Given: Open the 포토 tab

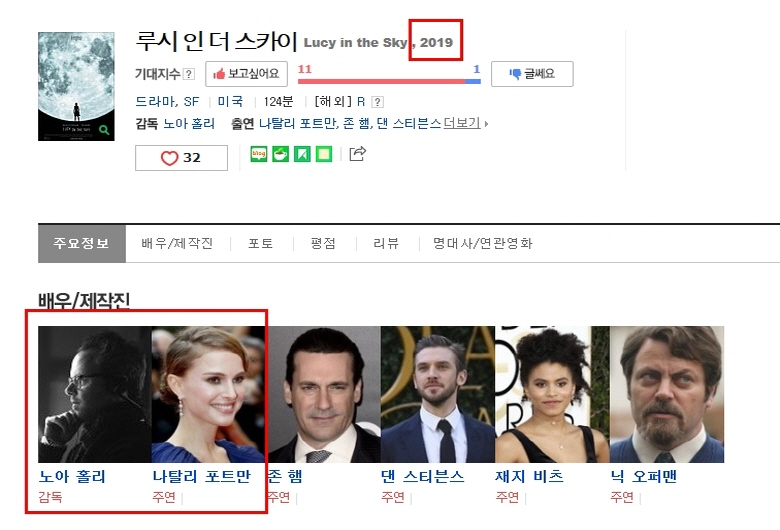Looking at the screenshot, I should 260,243.
